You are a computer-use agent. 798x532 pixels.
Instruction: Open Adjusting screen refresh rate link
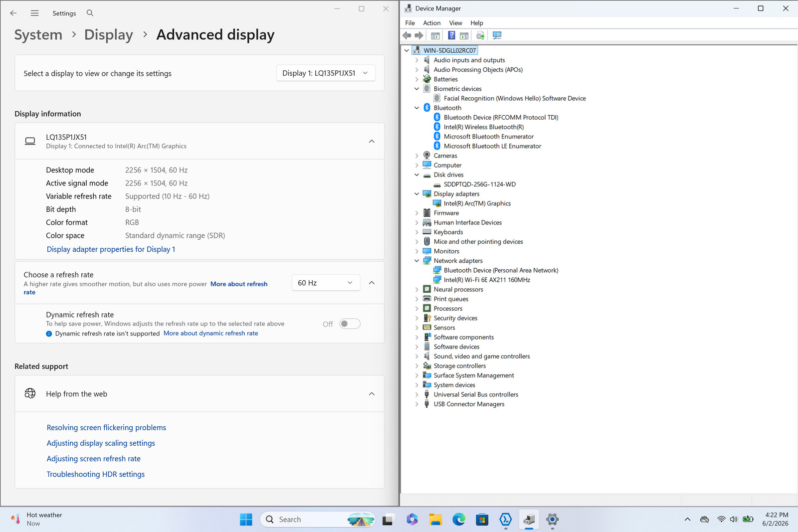tap(94, 459)
